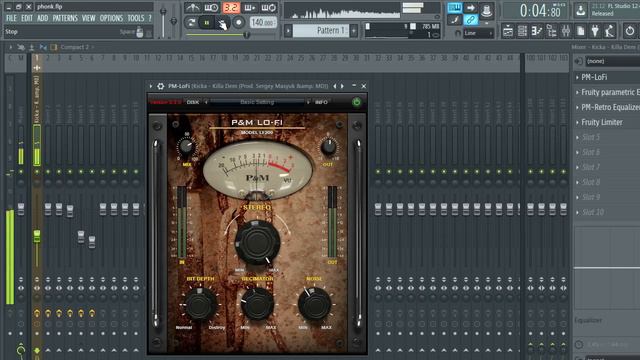
Task: Click the 140.000 tempo field
Action: (263, 22)
